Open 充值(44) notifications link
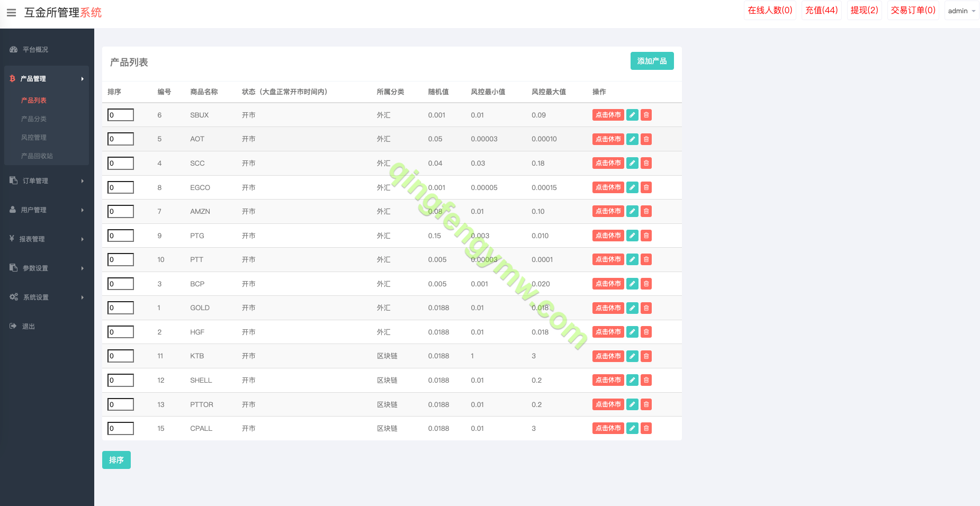Screen dimensions: 980x506 click(x=822, y=10)
